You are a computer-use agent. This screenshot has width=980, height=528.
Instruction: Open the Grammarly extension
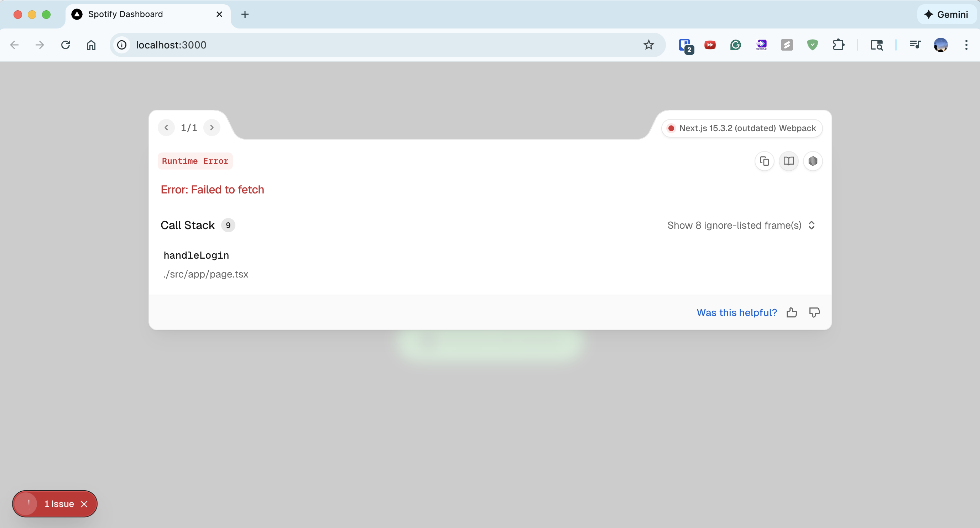coord(735,45)
